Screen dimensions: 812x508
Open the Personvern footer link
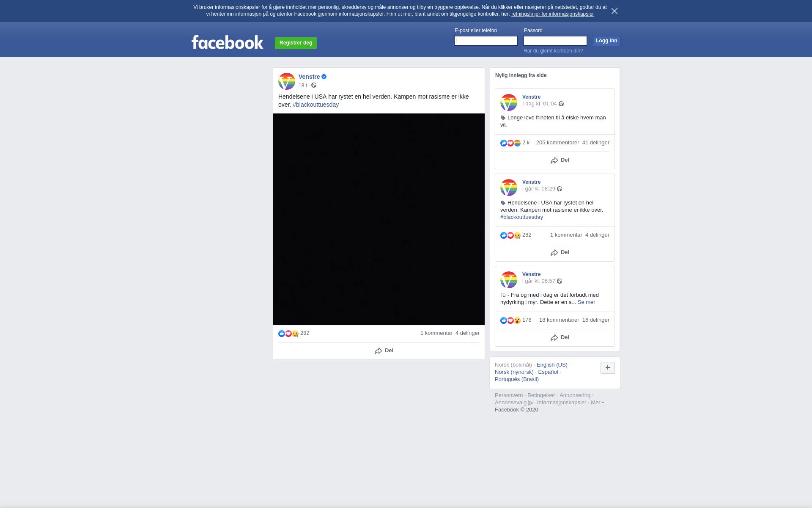pyautogui.click(x=509, y=395)
